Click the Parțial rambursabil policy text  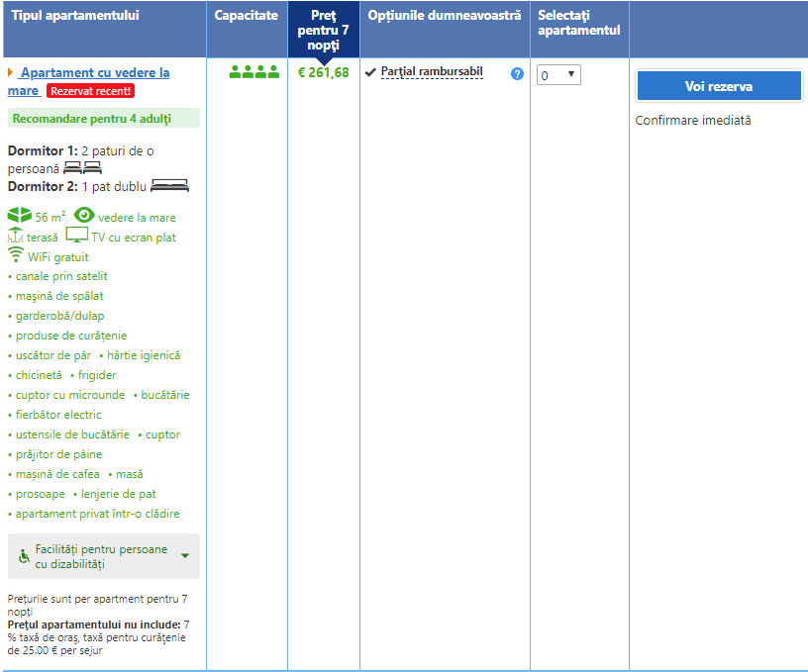[432, 72]
